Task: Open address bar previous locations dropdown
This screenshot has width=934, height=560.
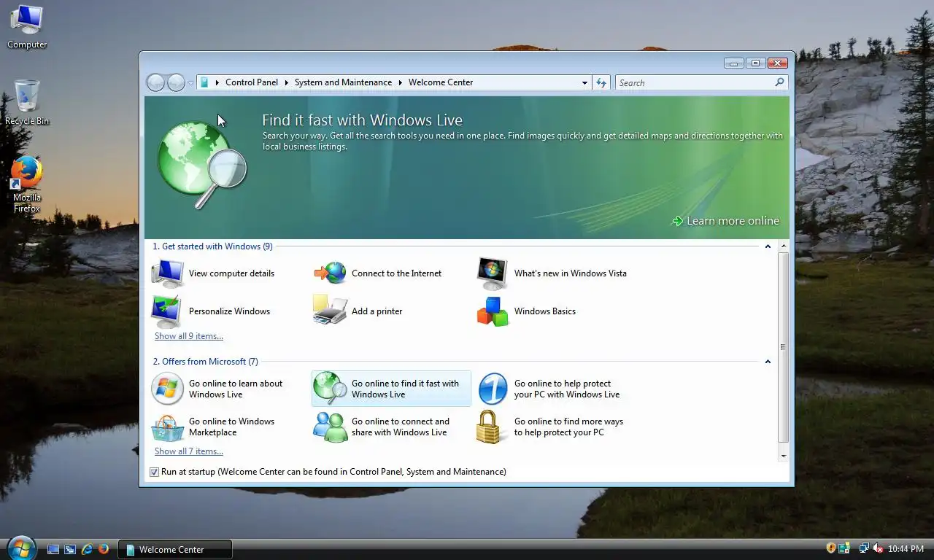Action: click(x=584, y=82)
